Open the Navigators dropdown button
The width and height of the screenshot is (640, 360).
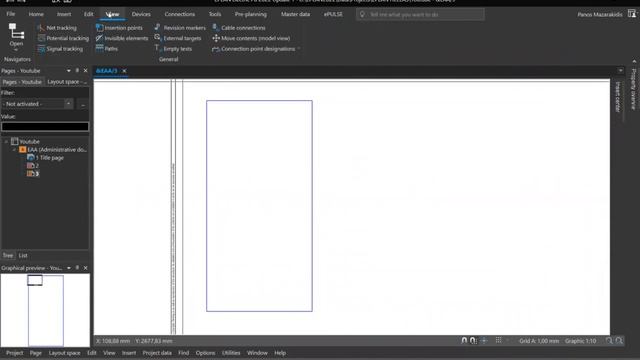tap(16, 37)
